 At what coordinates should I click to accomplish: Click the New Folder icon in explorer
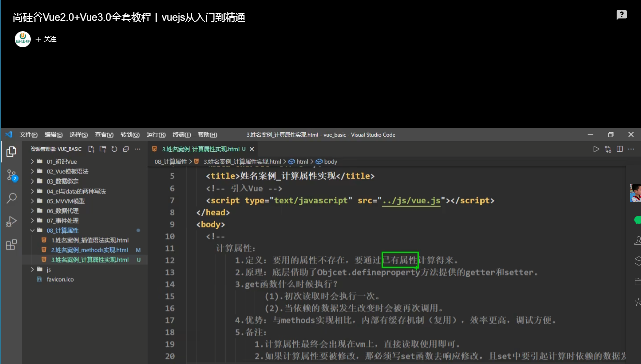click(x=103, y=149)
